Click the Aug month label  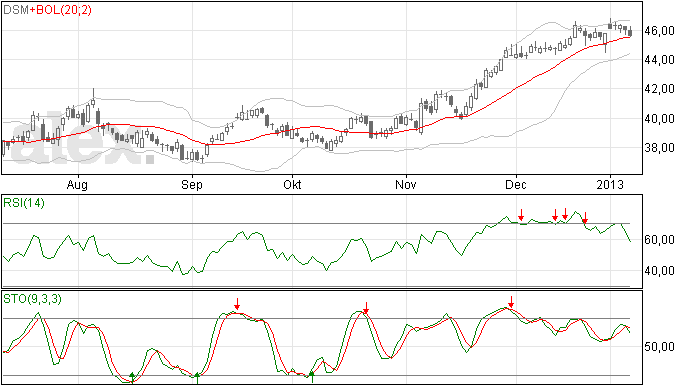pyautogui.click(x=77, y=185)
